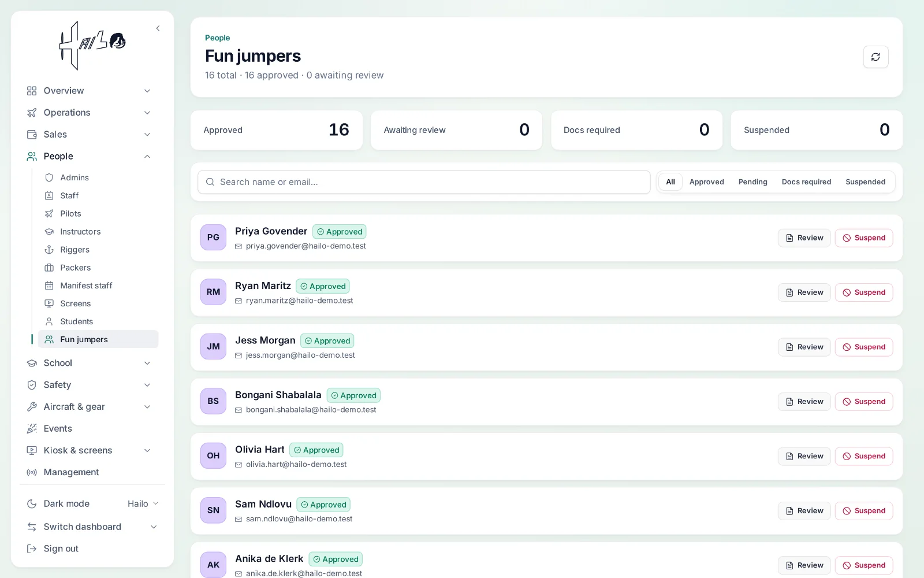Screen dimensions: 924x578
Task: Open Riggers with the anchor icon
Action: (x=98, y=250)
